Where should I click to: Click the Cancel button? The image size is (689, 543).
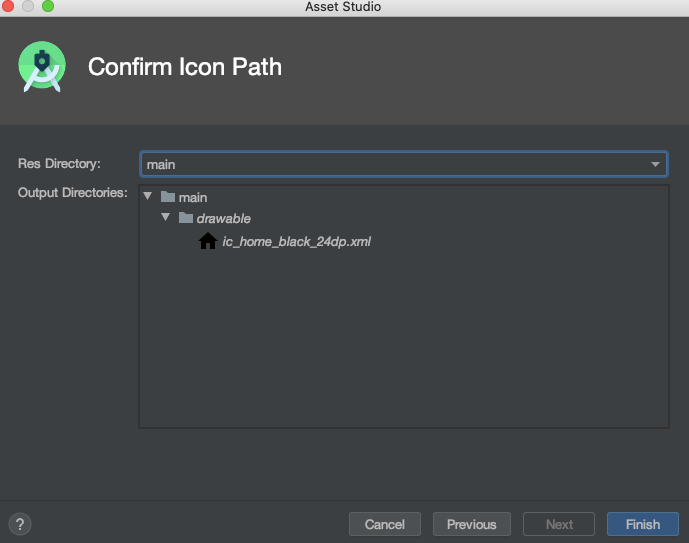(x=384, y=524)
